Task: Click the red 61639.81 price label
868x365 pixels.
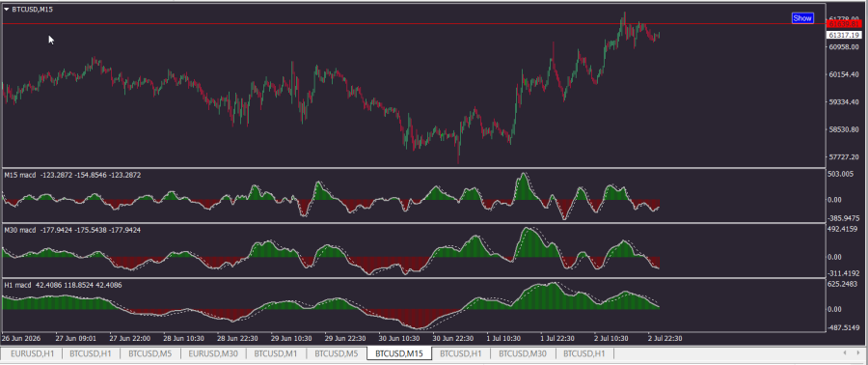Action: (x=844, y=24)
